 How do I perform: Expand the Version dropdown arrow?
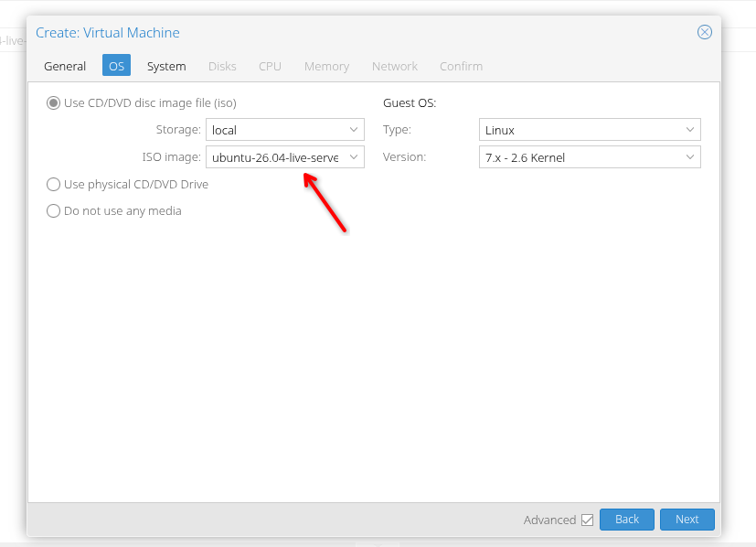tap(690, 157)
